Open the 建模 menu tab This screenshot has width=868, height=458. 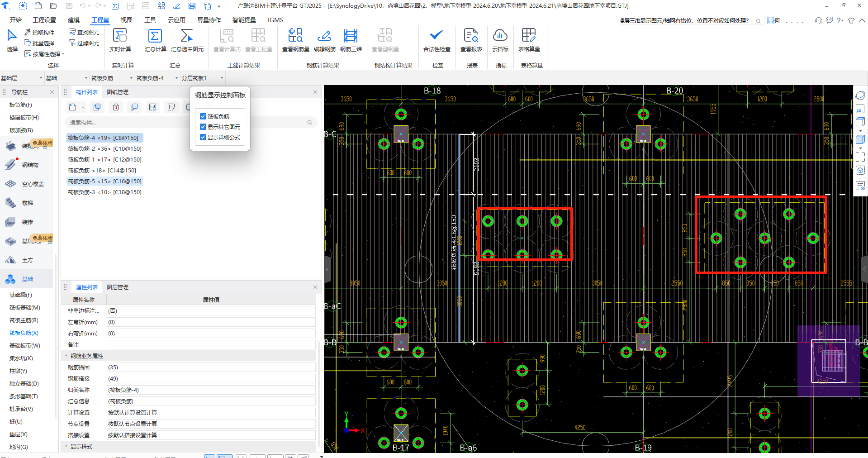(74, 20)
